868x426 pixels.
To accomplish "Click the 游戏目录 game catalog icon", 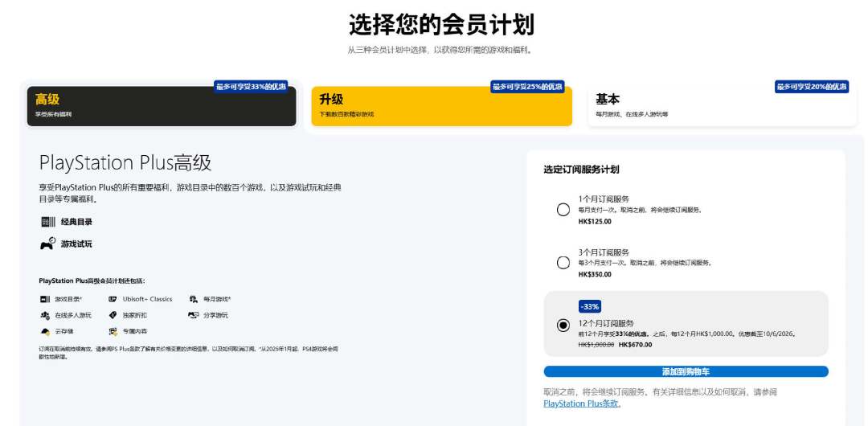I will point(44,299).
